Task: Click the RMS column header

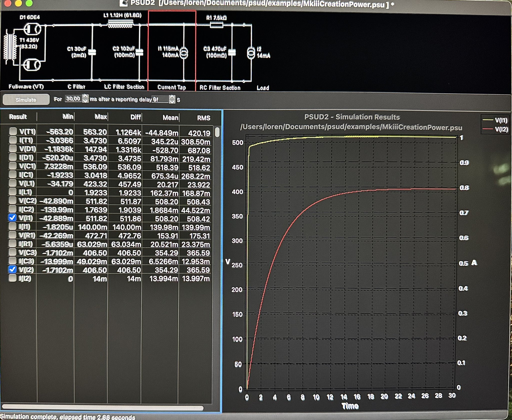Action: [x=203, y=118]
